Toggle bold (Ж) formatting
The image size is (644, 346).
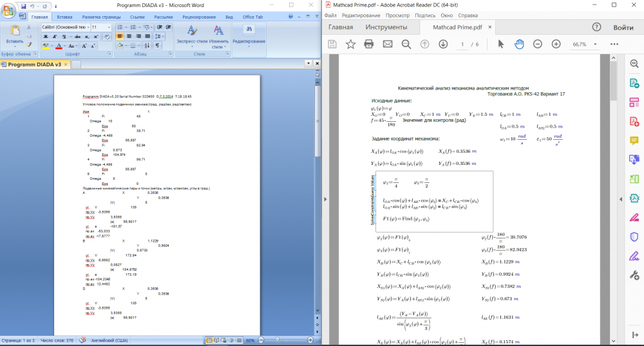click(46, 37)
